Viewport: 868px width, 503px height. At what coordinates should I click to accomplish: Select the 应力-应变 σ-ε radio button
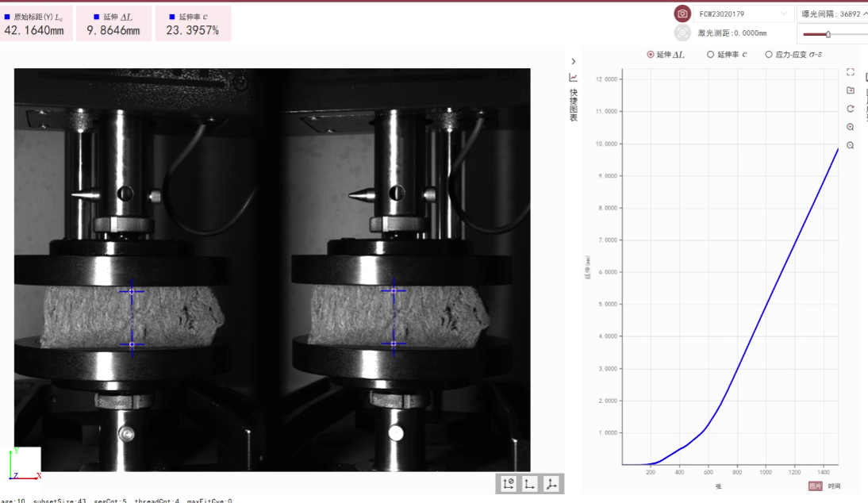tap(768, 55)
